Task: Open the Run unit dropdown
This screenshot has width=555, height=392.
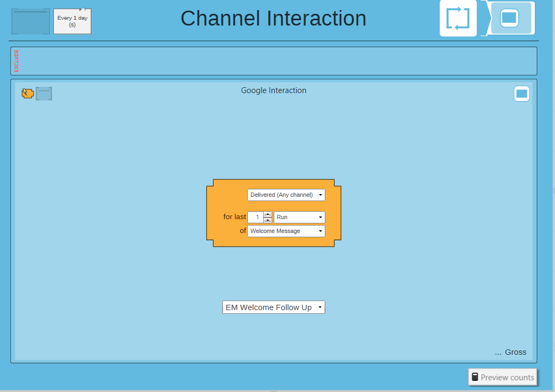Action: click(299, 217)
